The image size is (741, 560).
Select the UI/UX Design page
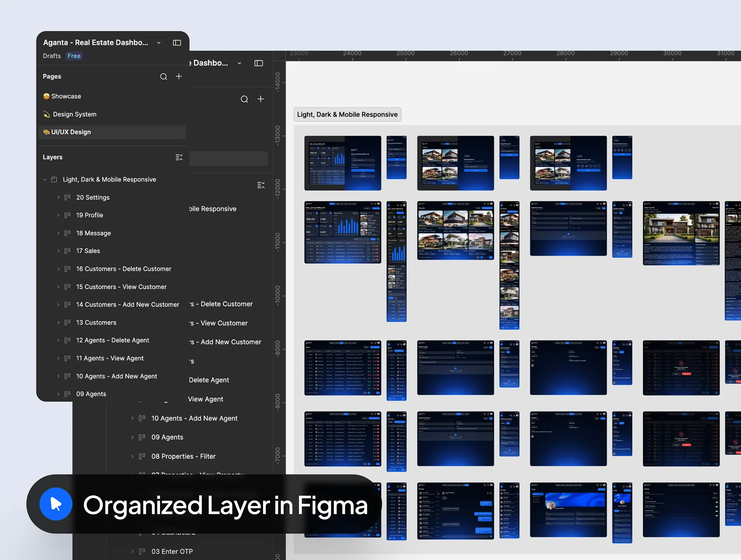[111, 132]
